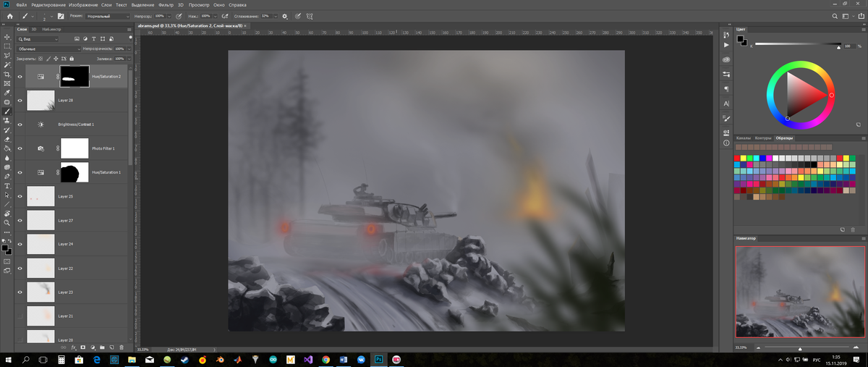The image size is (868, 367).
Task: Create new adjustment layer icon
Action: pos(93,347)
